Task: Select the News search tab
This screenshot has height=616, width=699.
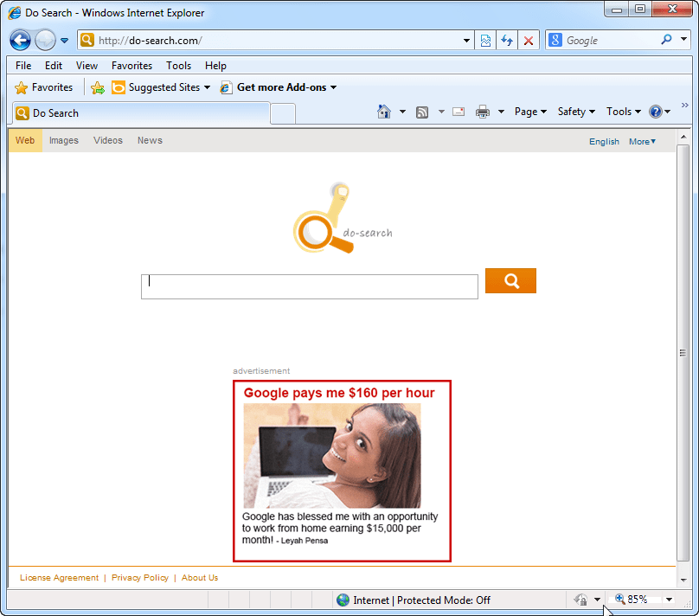Action: point(150,140)
